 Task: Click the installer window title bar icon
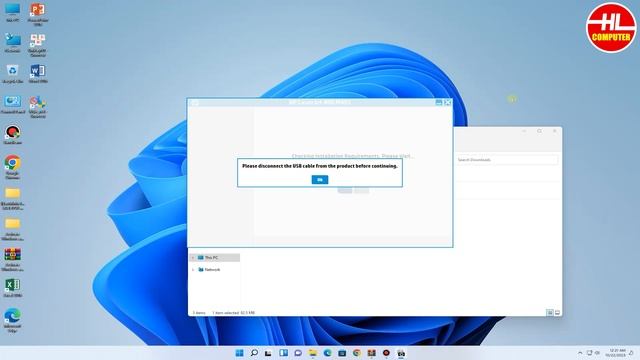tap(195, 103)
